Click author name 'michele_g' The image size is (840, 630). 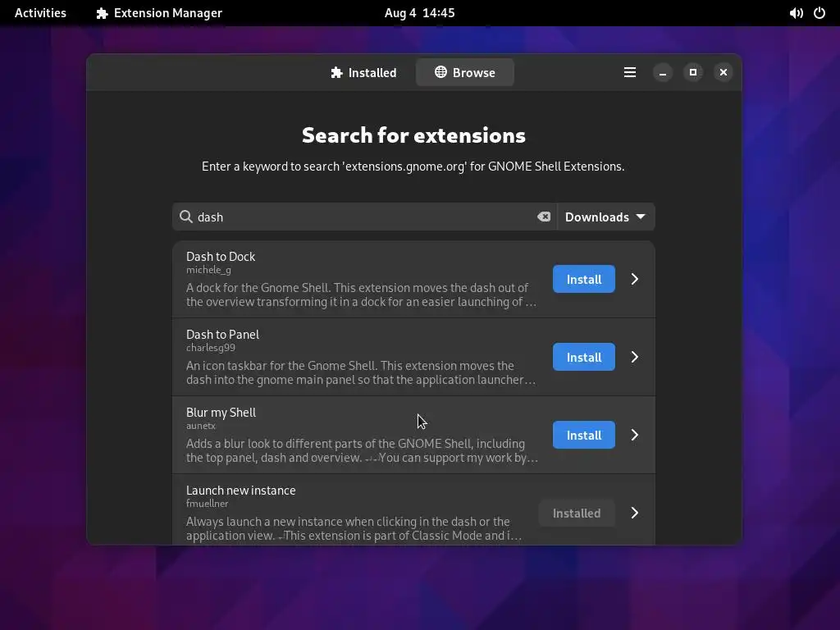click(208, 270)
